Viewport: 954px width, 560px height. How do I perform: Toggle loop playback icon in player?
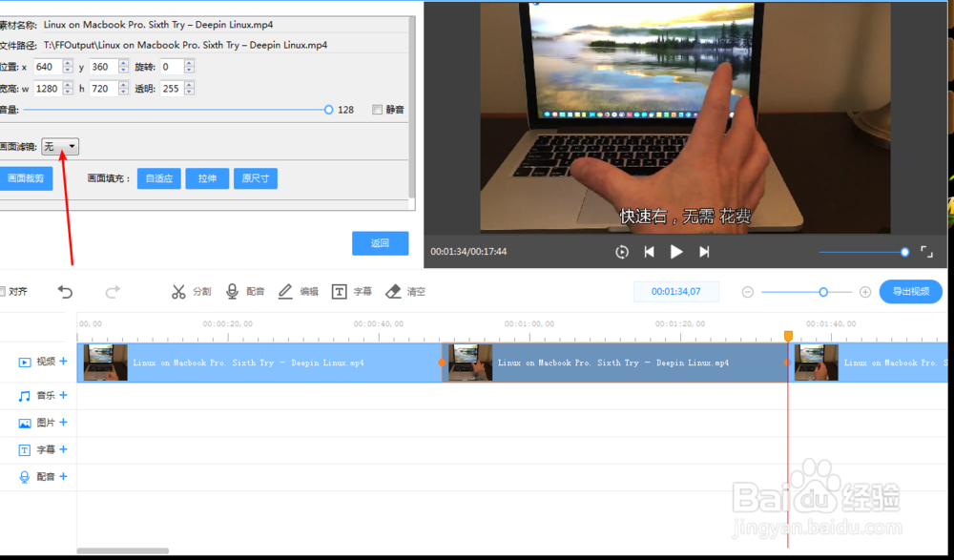[x=622, y=252]
